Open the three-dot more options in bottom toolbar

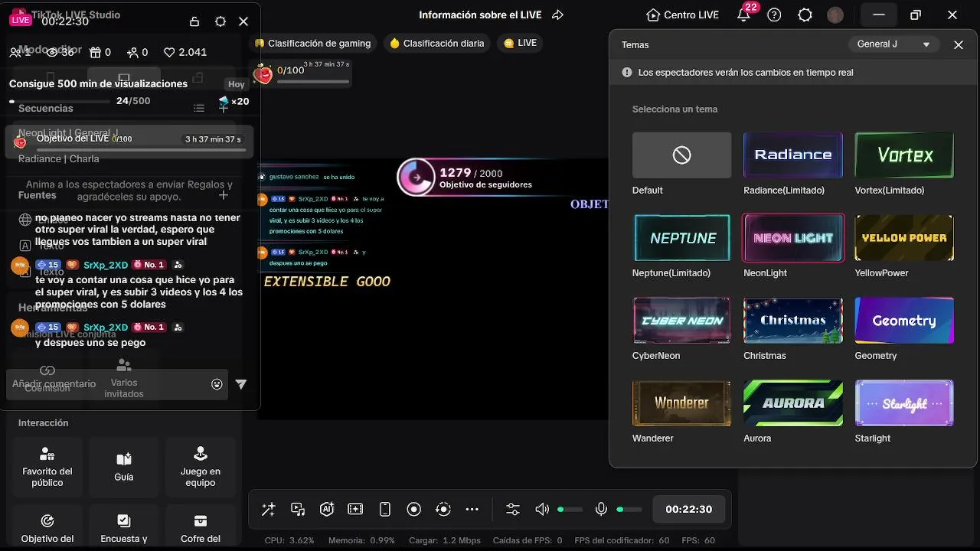point(472,509)
